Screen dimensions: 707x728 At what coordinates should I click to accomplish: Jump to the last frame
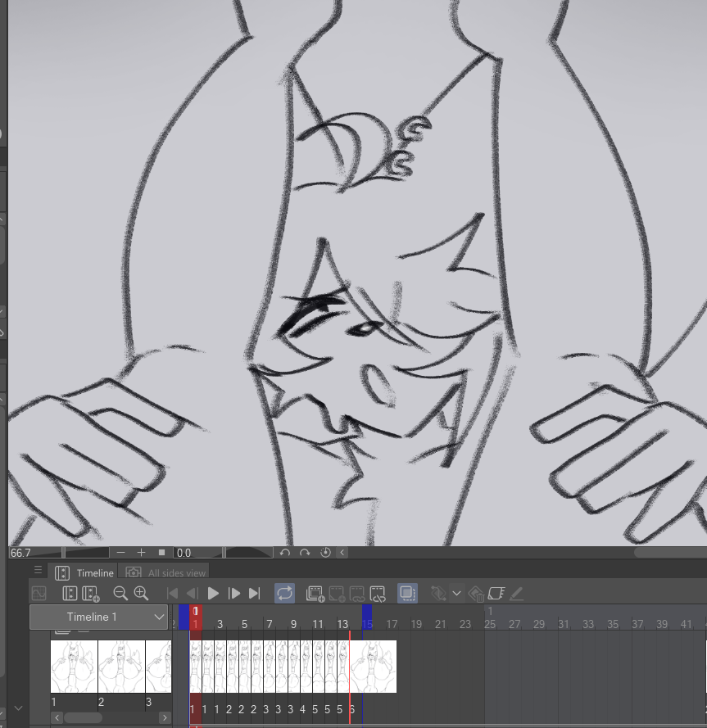pos(255,594)
